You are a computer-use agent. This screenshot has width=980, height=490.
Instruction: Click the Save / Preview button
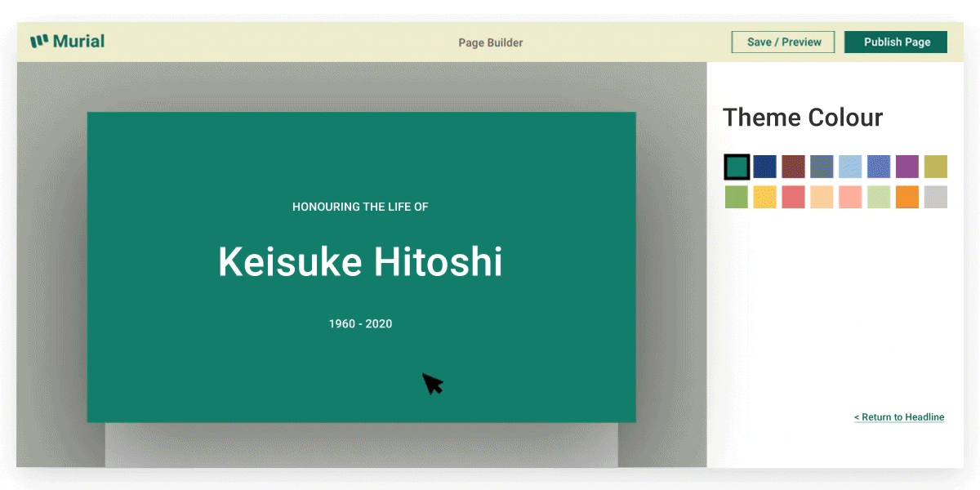[x=783, y=42]
